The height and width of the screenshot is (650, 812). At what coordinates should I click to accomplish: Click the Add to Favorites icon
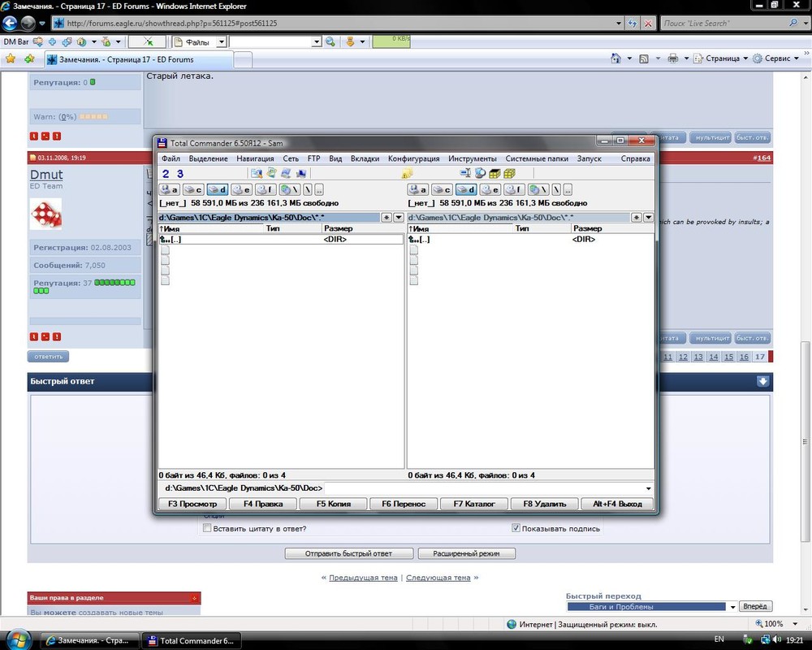(x=29, y=58)
